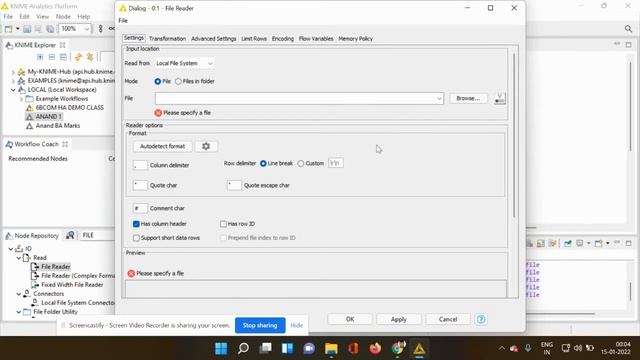Image resolution: width=640 pixels, height=360 pixels.
Task: Collapse LOCAL workspace tree node
Action: 13,90
